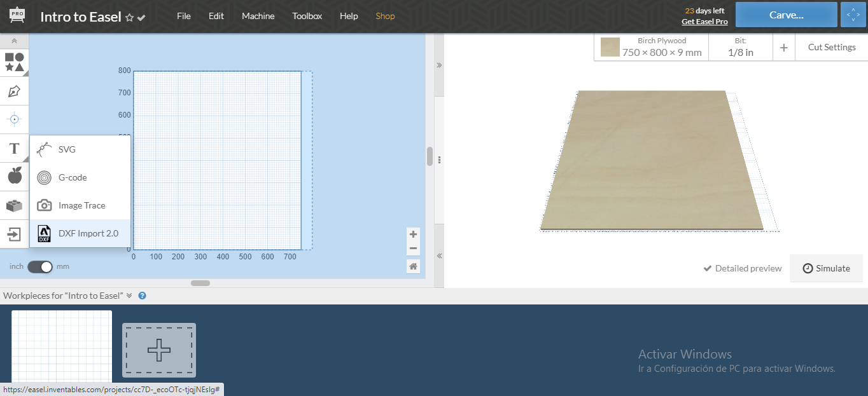Star the Intro to Easel project
The height and width of the screenshot is (396, 868).
click(x=129, y=18)
